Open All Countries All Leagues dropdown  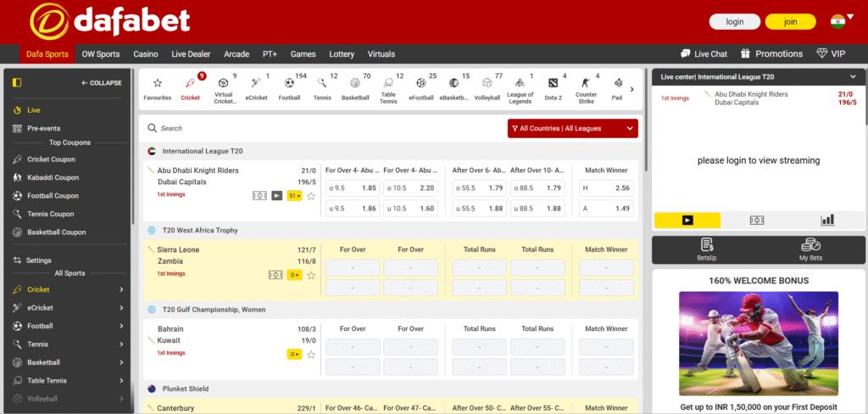click(572, 128)
